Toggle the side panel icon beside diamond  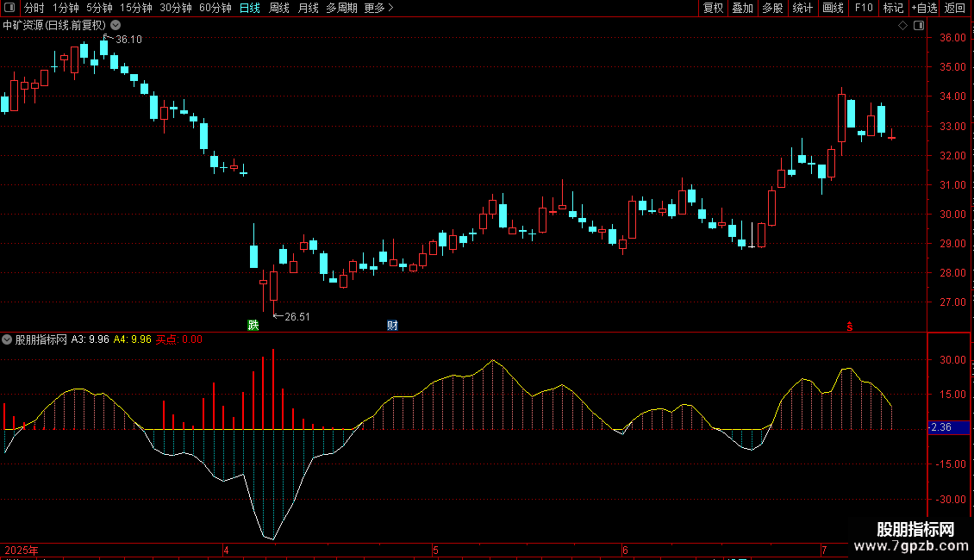tap(919, 26)
